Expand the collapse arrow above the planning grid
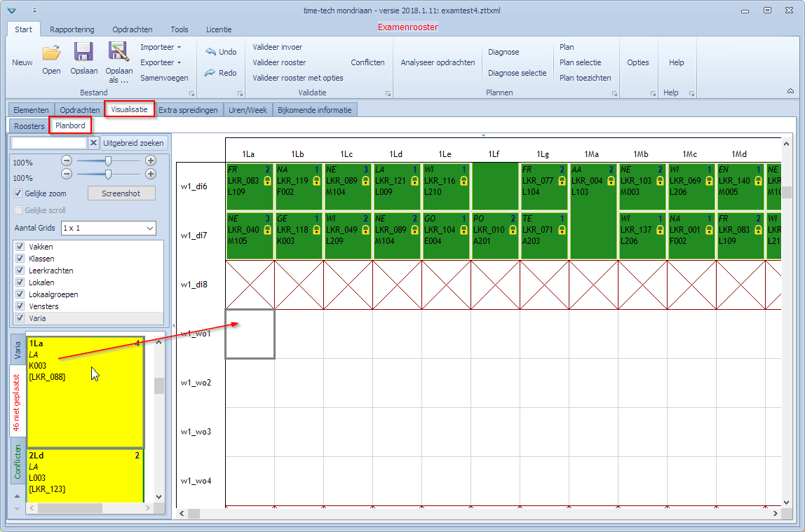The width and height of the screenshot is (805, 532). pos(483,135)
